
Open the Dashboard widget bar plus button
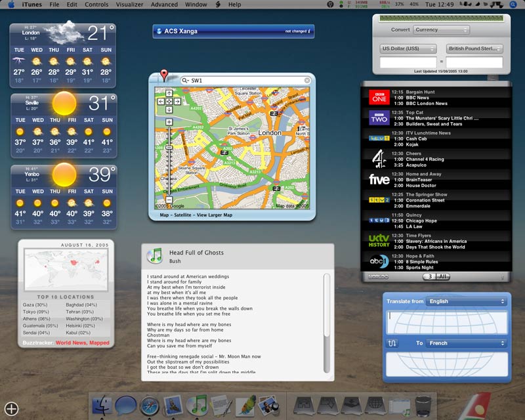12,408
